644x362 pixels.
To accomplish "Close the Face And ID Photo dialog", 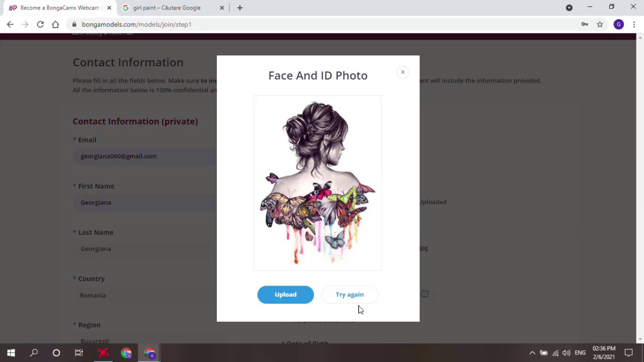I will pyautogui.click(x=403, y=72).
